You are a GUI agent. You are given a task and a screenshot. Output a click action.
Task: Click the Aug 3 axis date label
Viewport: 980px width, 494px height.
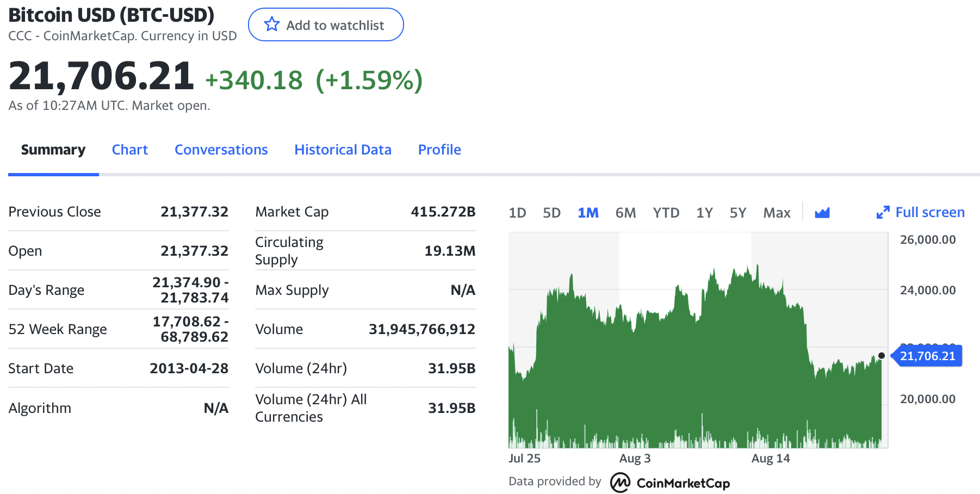pyautogui.click(x=635, y=458)
